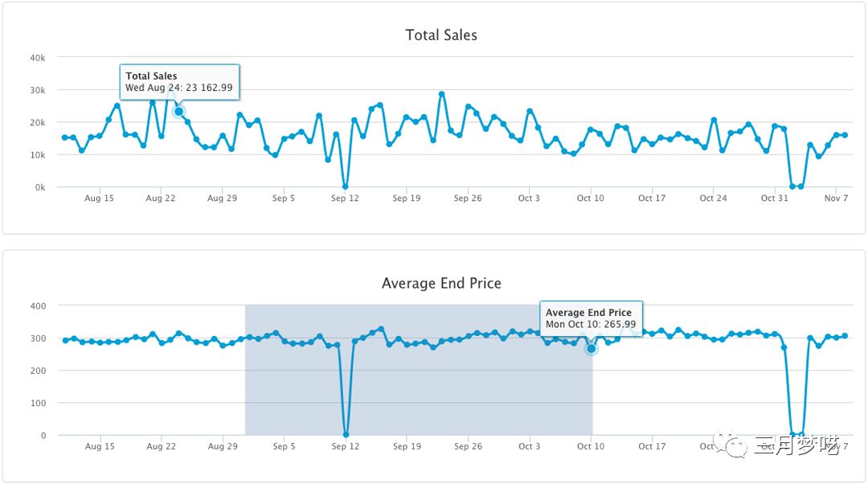Click the highest peak point on Total Sales line
The height and width of the screenshot is (484, 868).
(x=441, y=94)
